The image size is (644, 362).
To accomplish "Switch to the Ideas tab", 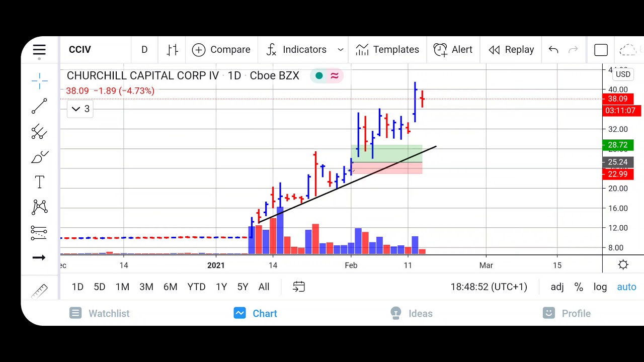I will tap(412, 313).
